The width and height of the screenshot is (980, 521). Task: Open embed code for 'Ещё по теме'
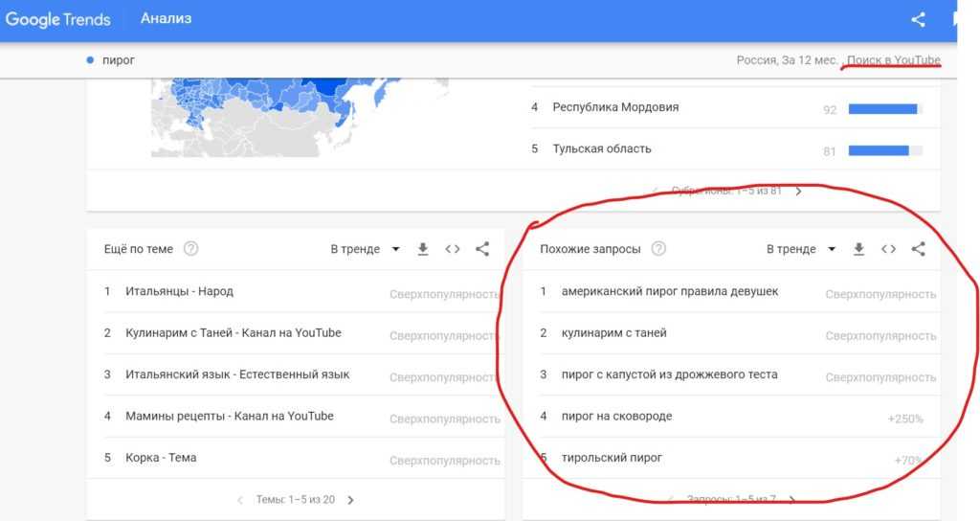pos(453,249)
